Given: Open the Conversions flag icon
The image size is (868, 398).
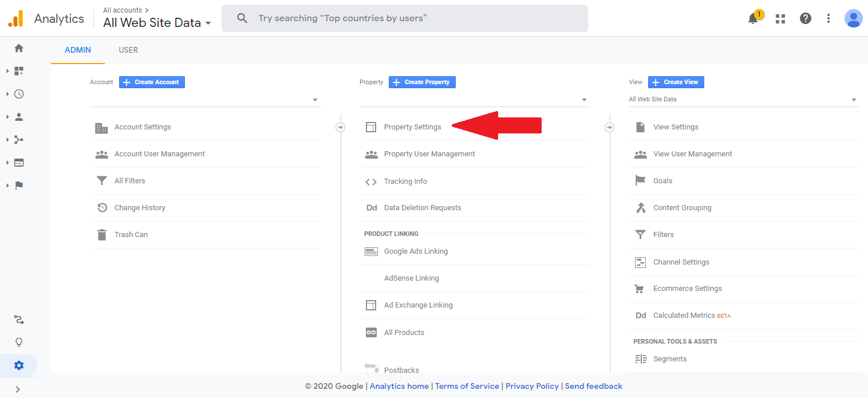Looking at the screenshot, I should pos(19,186).
